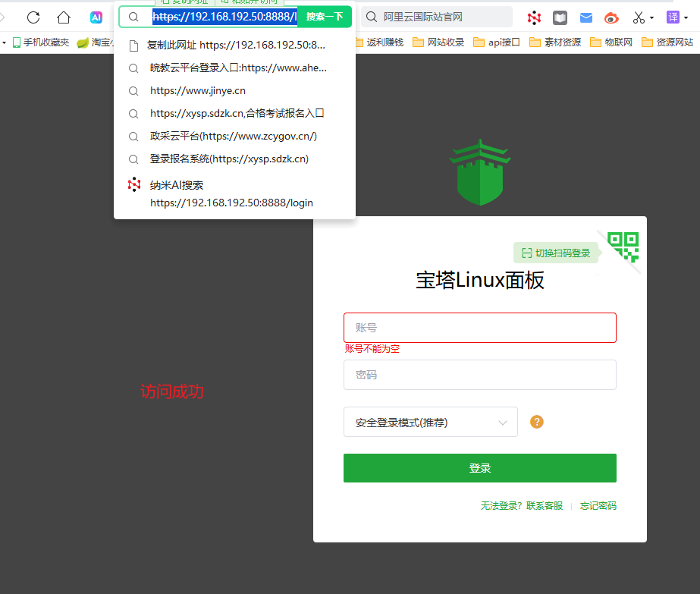Open the AI assistant toolbar icon
The width and height of the screenshot is (700, 594).
96,17
